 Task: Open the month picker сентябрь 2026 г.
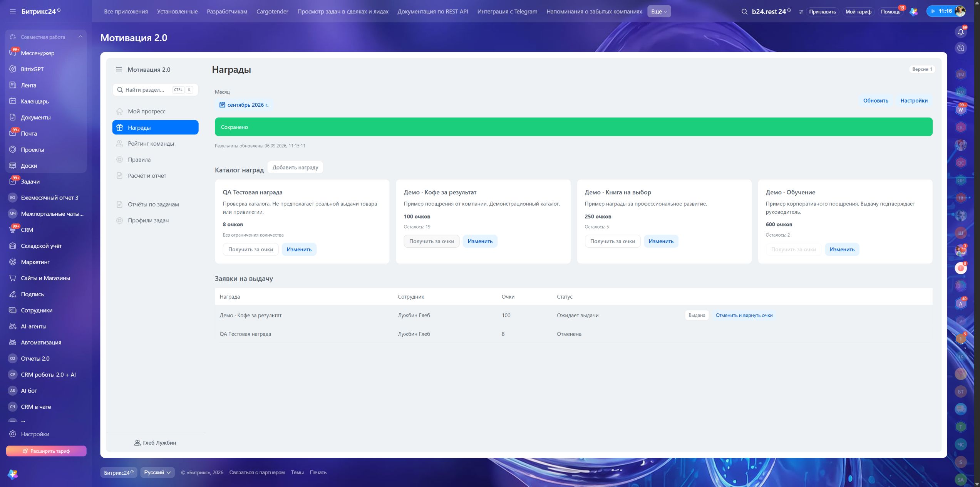click(244, 105)
